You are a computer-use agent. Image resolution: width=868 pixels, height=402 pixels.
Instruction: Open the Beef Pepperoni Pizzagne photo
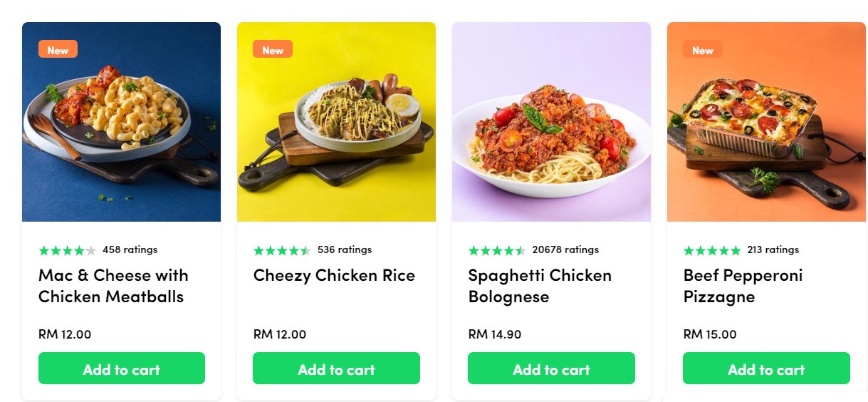(x=766, y=122)
